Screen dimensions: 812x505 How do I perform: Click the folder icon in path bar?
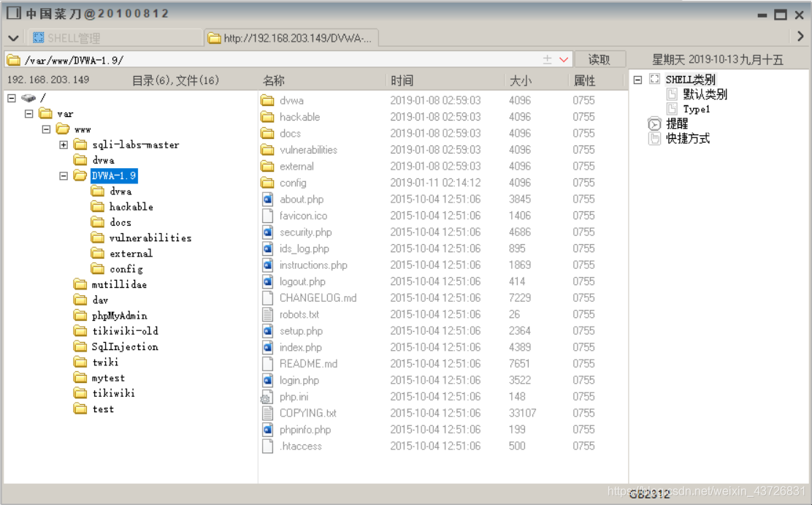(13, 60)
